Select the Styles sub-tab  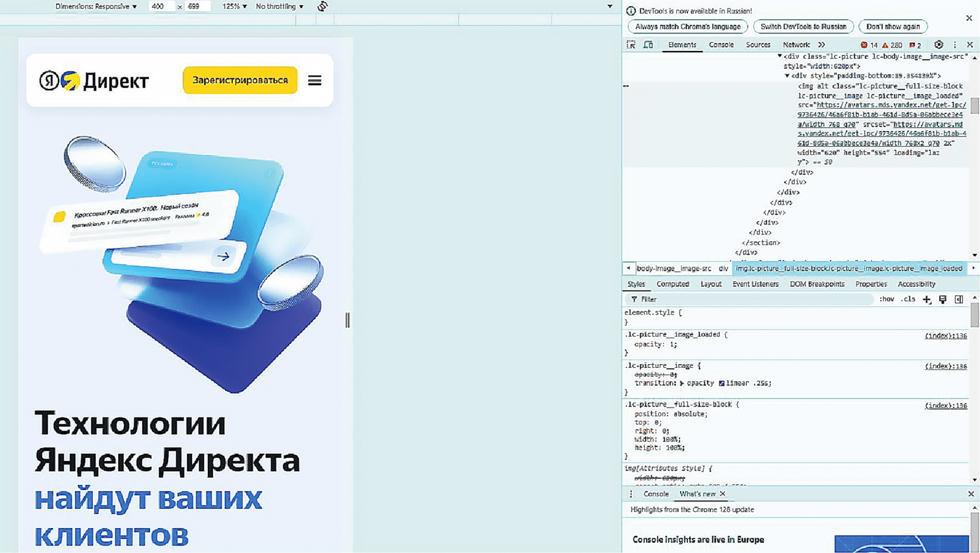pos(636,284)
